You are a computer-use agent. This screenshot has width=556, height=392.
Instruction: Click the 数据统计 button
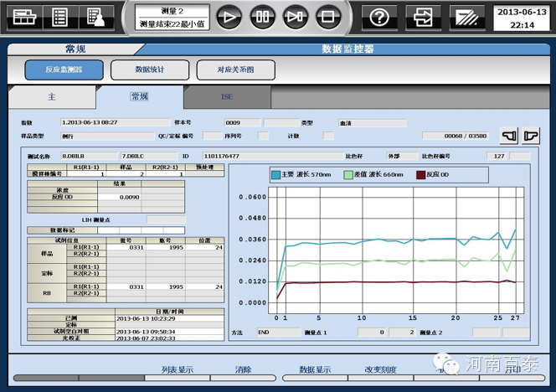[152, 70]
